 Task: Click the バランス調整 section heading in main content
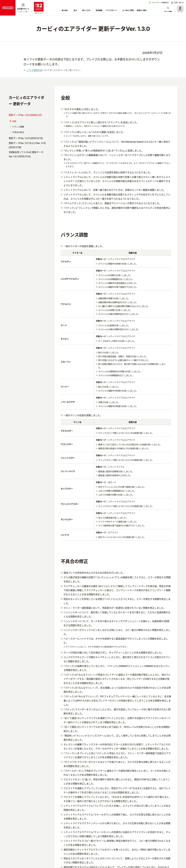point(74,235)
